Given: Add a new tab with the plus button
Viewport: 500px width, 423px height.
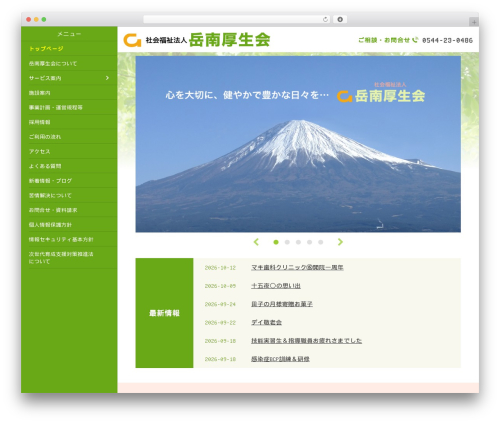Looking at the screenshot, I should [474, 22].
